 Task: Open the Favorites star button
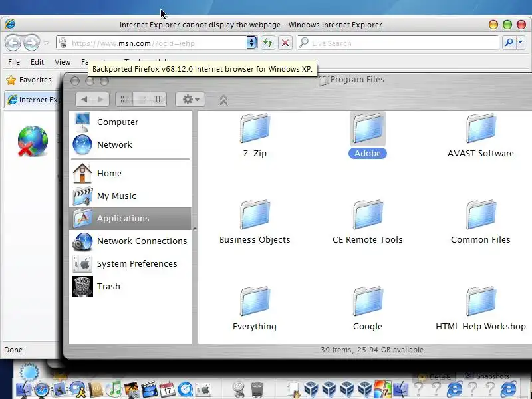click(x=29, y=80)
